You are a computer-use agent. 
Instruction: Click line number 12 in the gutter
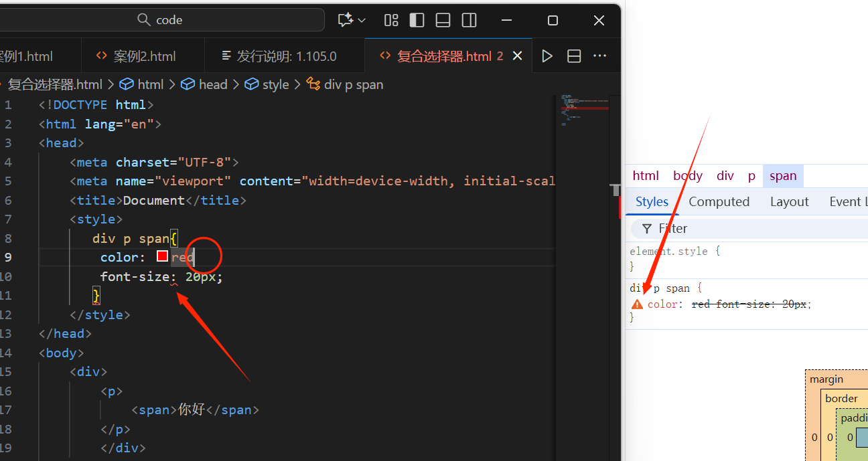(x=5, y=314)
